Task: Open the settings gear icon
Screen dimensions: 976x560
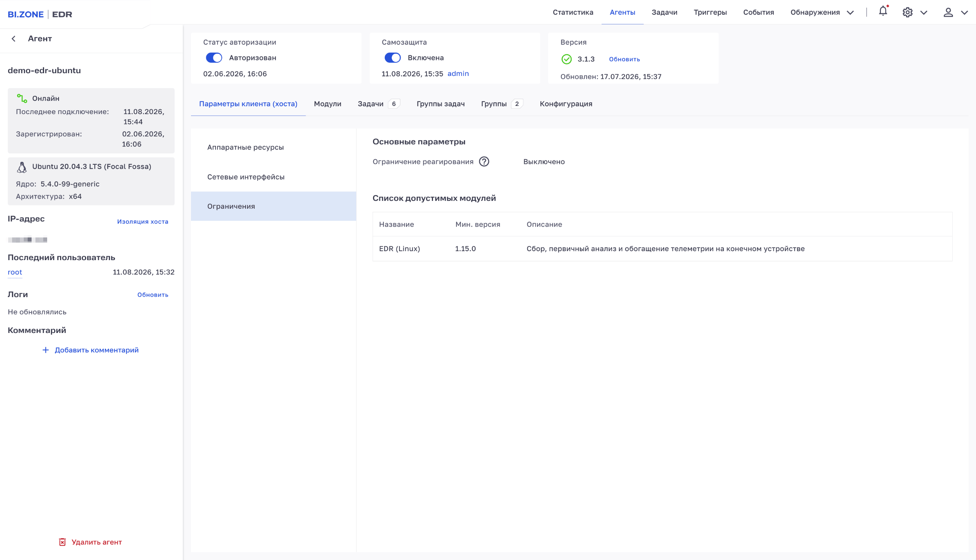Action: click(907, 12)
